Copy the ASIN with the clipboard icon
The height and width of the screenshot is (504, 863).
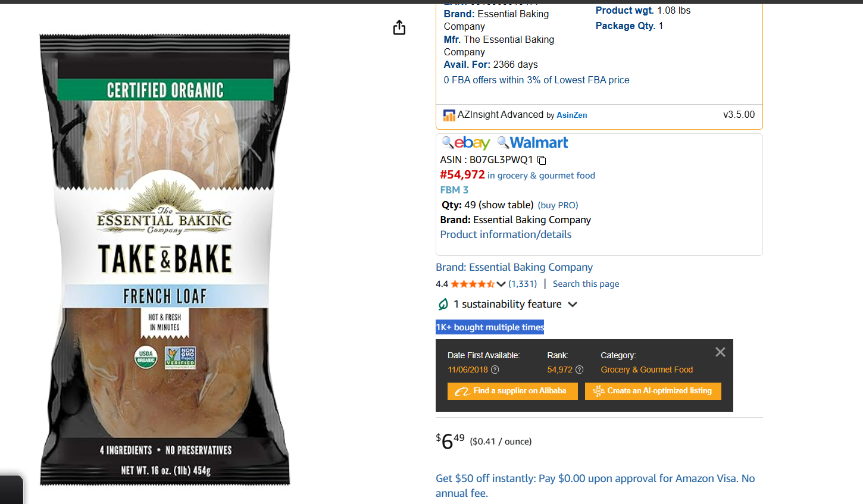tap(542, 160)
